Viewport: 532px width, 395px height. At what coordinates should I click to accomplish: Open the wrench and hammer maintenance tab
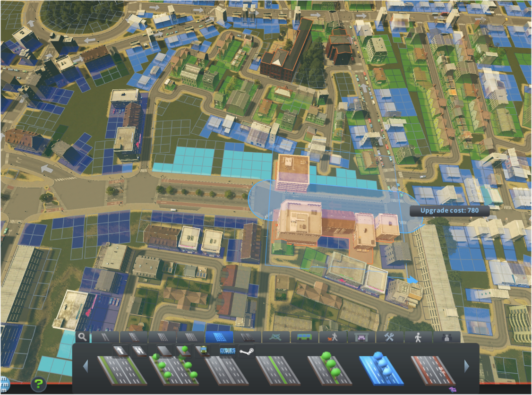pos(390,337)
